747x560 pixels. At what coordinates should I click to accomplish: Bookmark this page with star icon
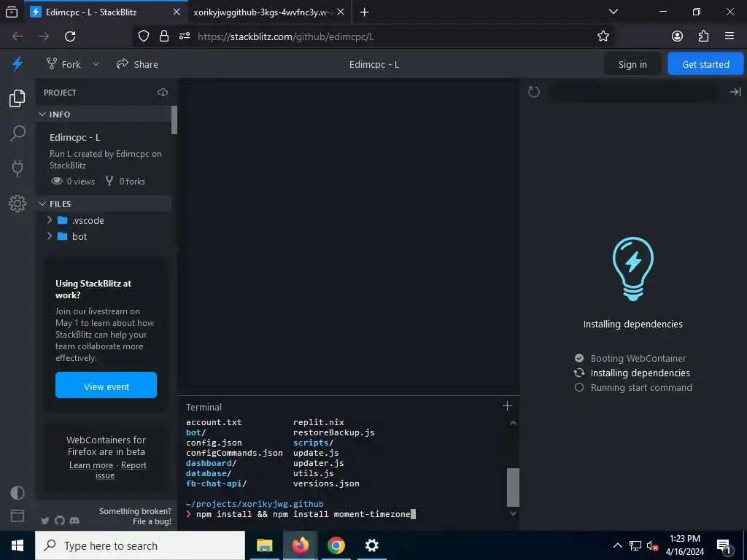click(603, 36)
